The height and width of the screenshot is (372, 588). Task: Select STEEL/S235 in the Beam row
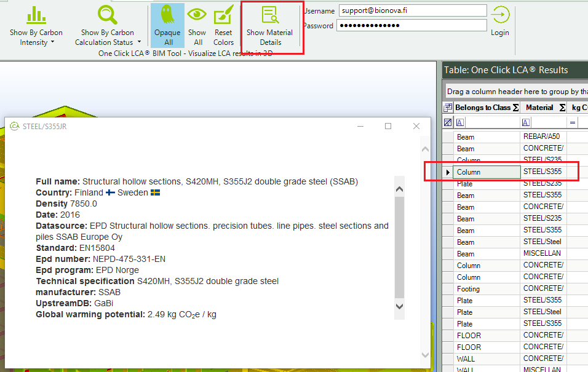[543, 219]
